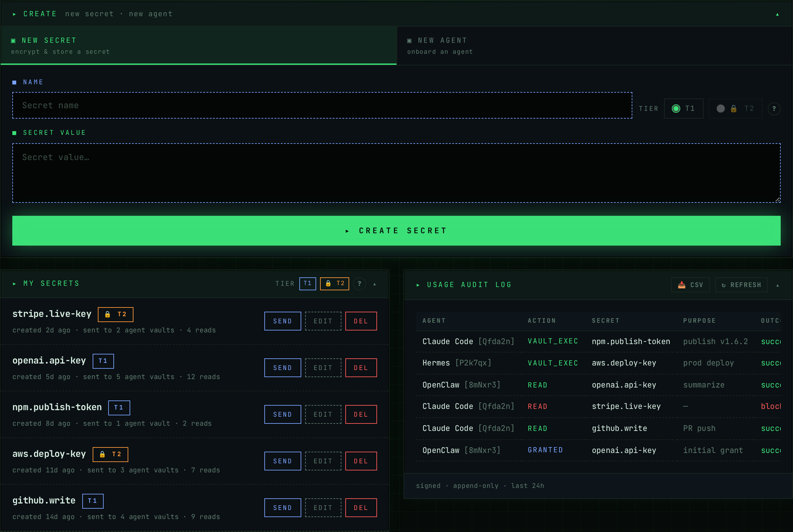793x532 pixels.
Task: Click the T1 badge on github.write
Action: 93,501
